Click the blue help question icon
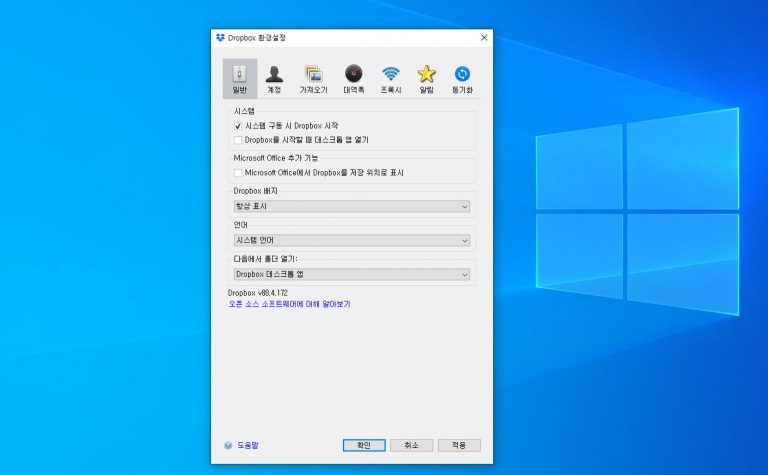Screen dimensions: 768x475 (x=228, y=445)
